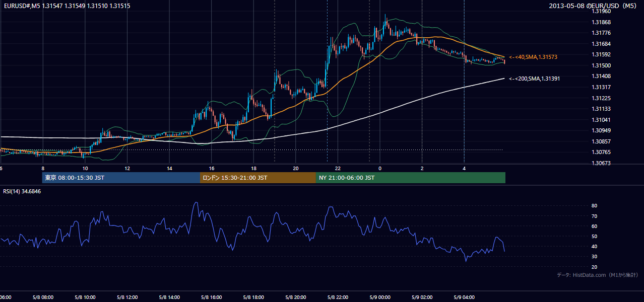Click RSI scale value 70
644x302 pixels.
click(595, 216)
